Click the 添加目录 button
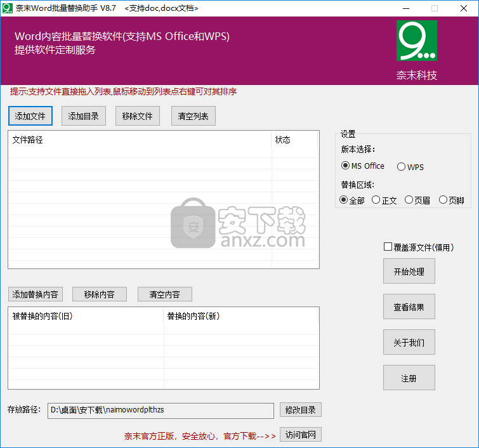This screenshot has height=448, width=479. [x=83, y=116]
